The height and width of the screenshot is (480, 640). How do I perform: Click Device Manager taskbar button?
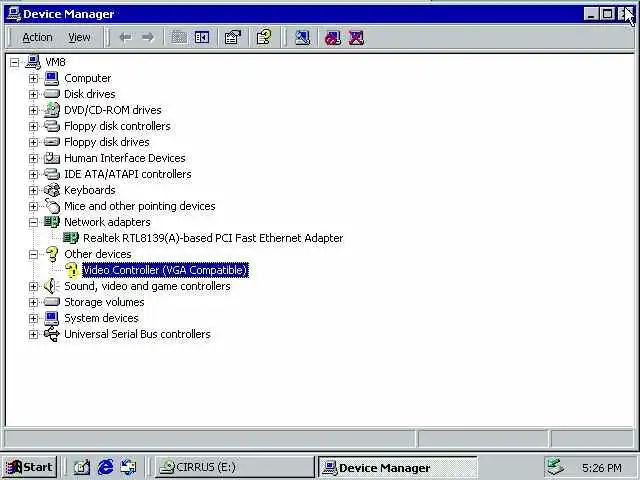click(397, 467)
